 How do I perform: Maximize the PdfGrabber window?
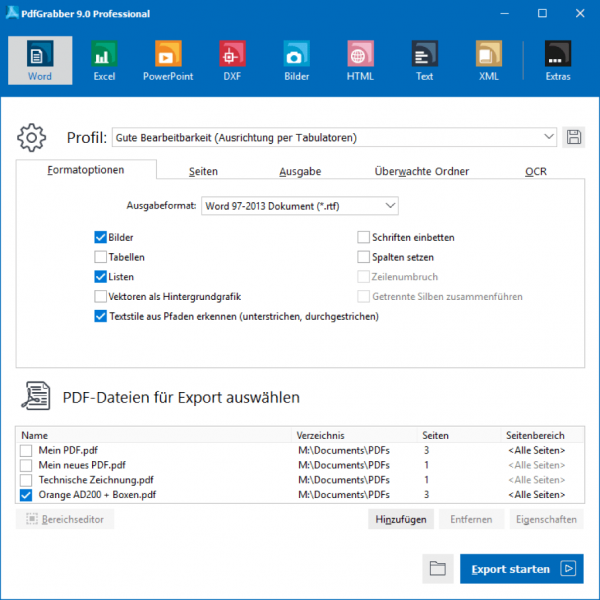point(542,13)
